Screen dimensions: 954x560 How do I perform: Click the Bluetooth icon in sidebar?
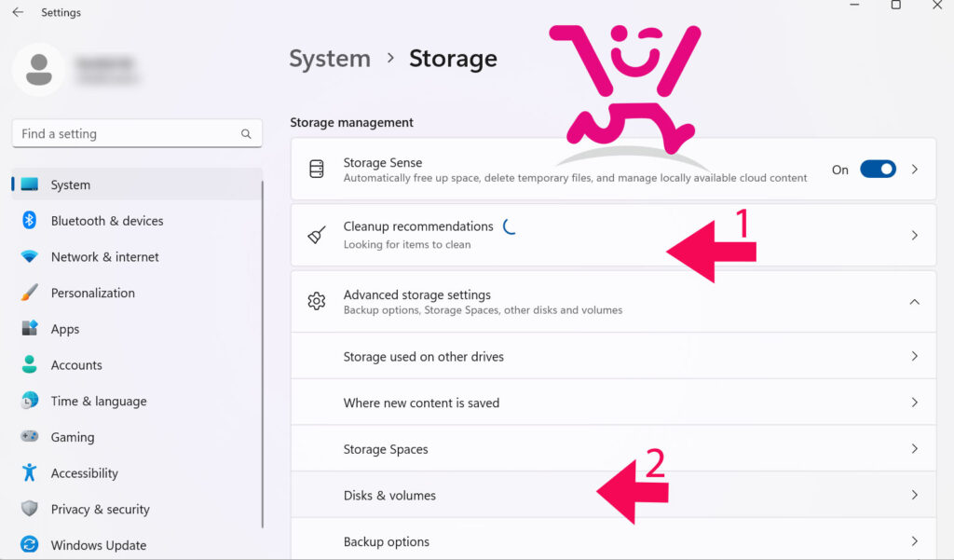[x=29, y=220]
